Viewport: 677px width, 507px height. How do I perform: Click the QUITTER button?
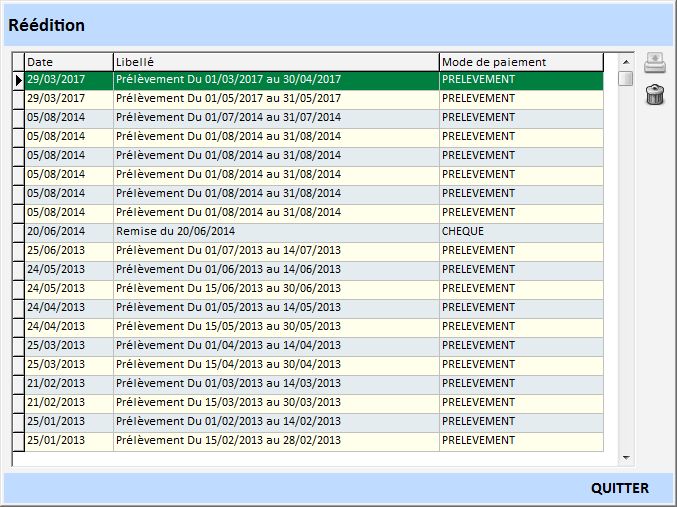(x=619, y=488)
